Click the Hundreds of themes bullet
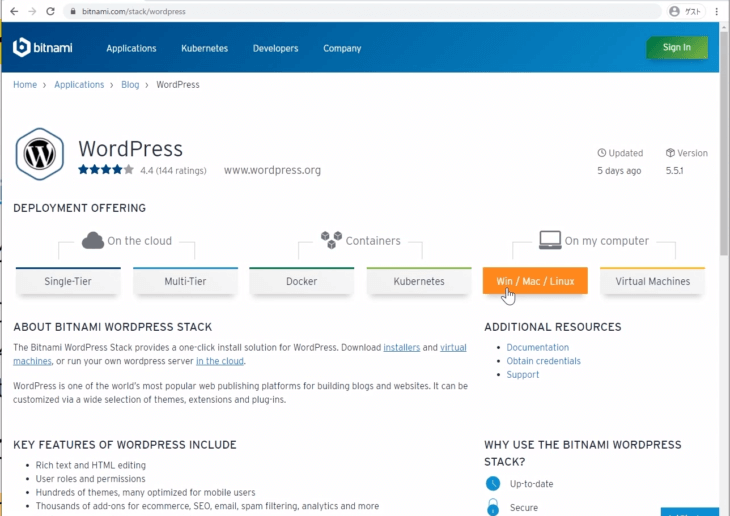 point(145,492)
